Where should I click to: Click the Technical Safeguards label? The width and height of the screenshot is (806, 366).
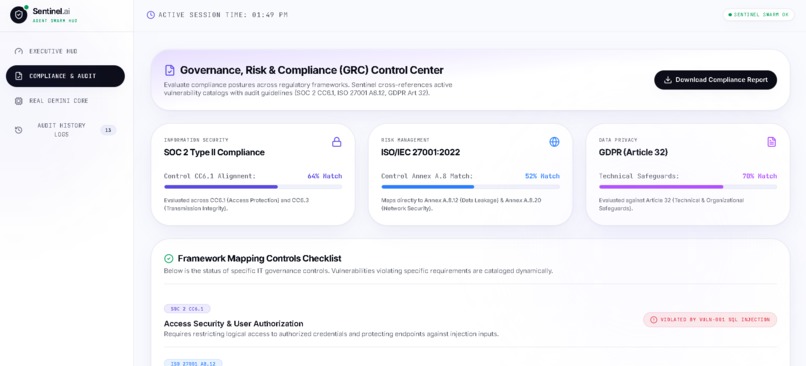click(x=639, y=176)
